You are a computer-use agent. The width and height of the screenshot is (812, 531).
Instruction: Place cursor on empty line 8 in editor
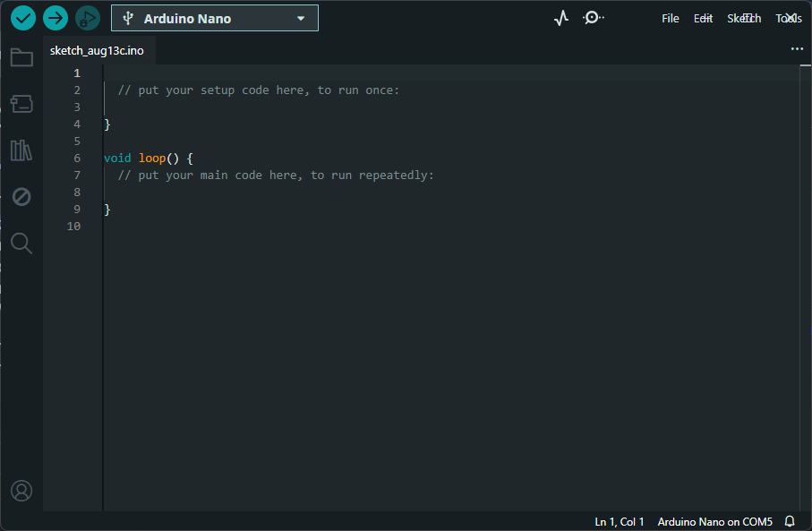coord(269,193)
